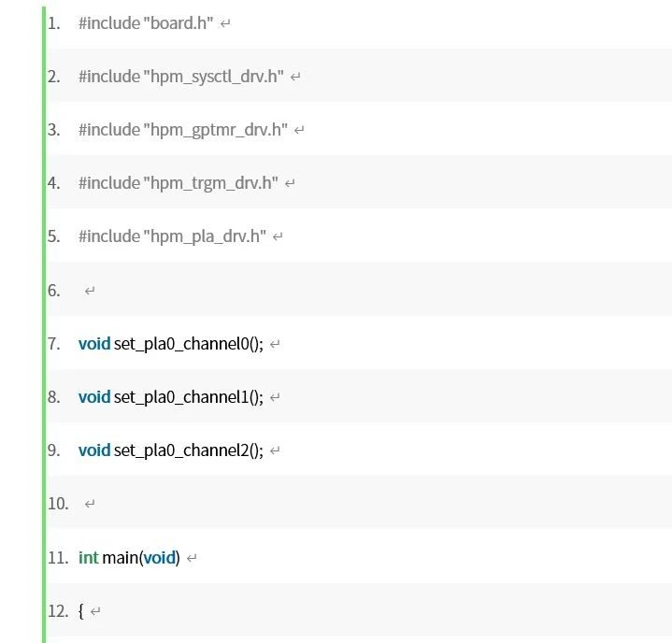The width and height of the screenshot is (672, 643).
Task: Click the return mark after main(void)
Action: pyautogui.click(x=192, y=558)
